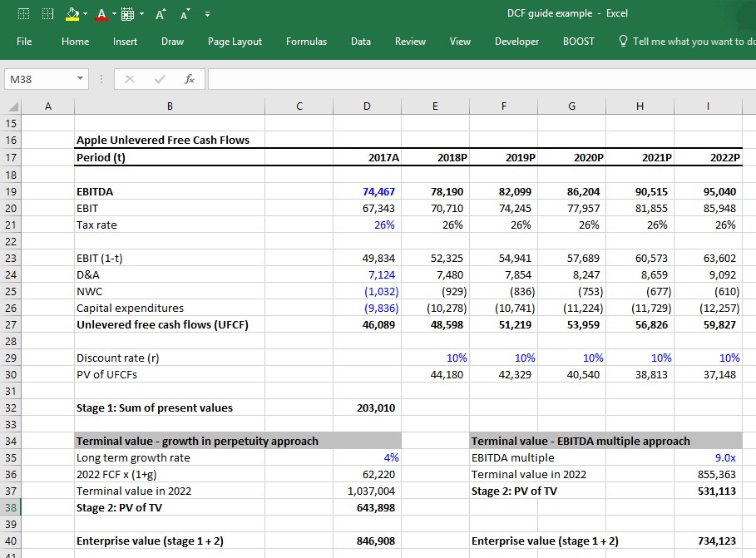756x558 pixels.
Task: Open the Formulas ribbon tab
Action: (x=306, y=42)
